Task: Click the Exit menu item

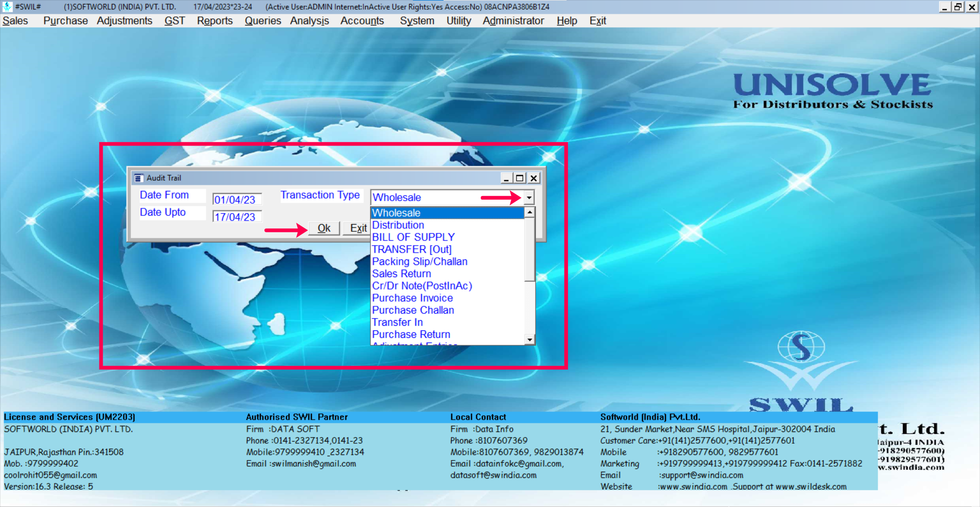Action: [598, 21]
